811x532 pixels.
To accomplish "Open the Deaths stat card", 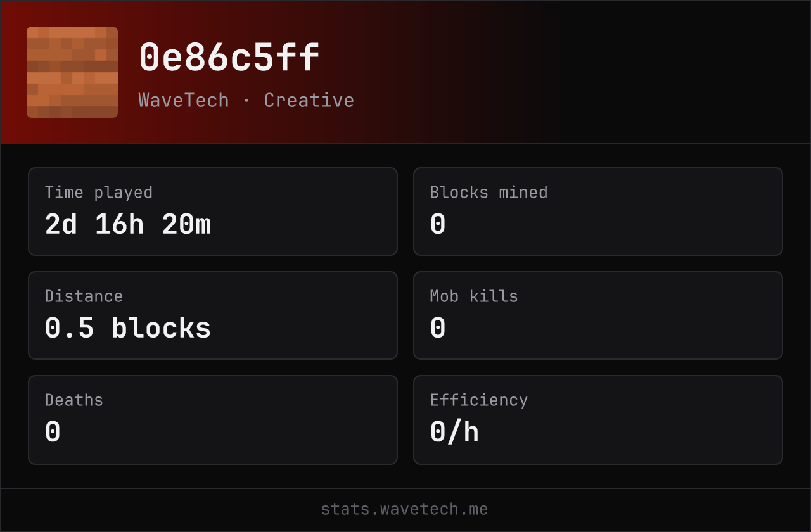I will tap(213, 420).
